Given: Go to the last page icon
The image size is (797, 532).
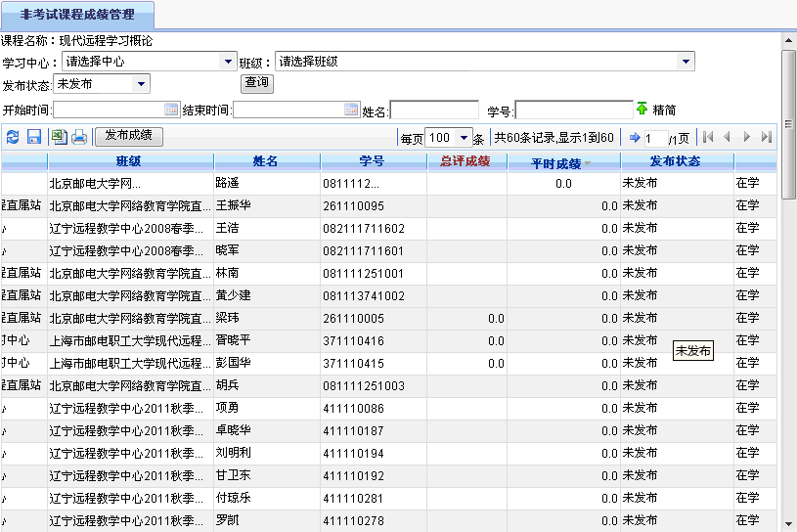Looking at the screenshot, I should click(767, 137).
